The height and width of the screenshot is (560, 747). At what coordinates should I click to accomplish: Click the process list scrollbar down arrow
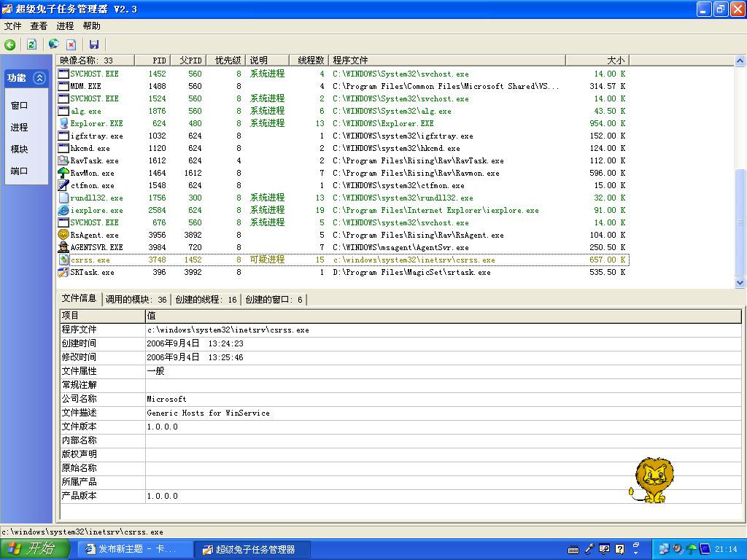click(x=740, y=283)
